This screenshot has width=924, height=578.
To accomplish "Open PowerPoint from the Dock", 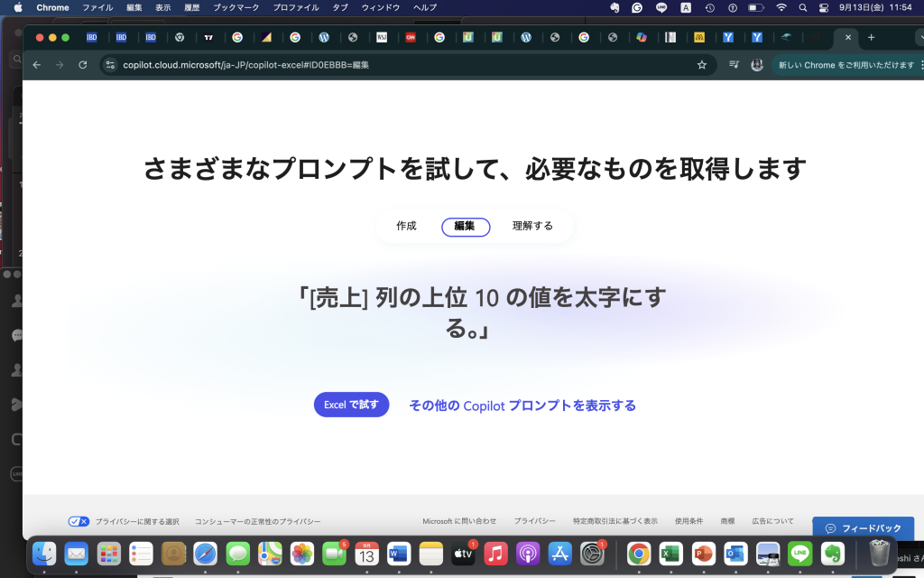I will pos(703,554).
